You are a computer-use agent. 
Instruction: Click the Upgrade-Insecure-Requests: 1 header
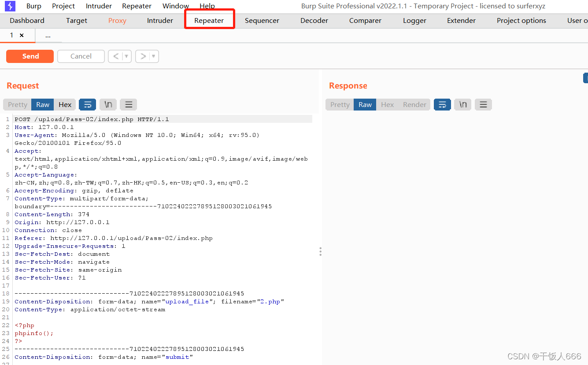[x=70, y=246]
